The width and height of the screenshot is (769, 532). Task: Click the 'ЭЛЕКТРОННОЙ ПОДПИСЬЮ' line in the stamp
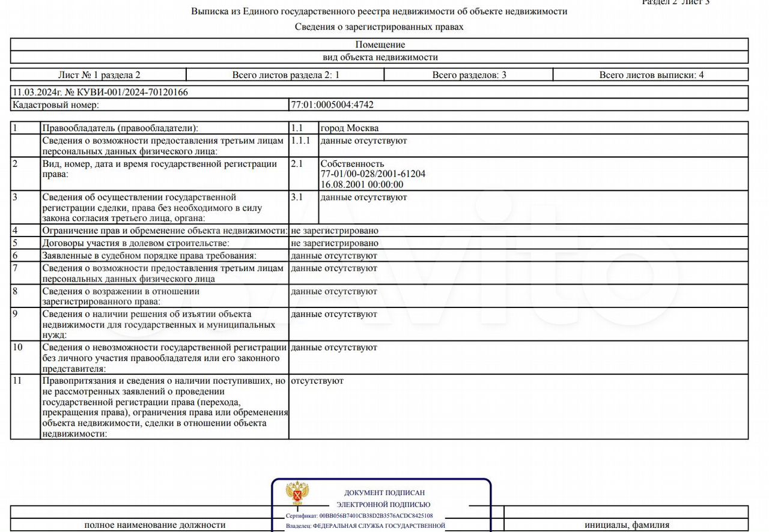[383, 505]
